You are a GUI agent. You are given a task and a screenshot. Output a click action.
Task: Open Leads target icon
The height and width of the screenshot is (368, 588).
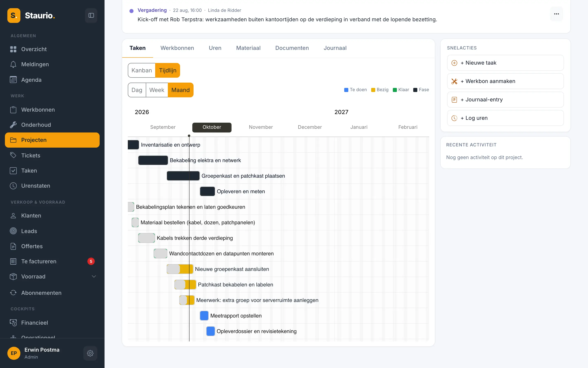pos(13,231)
